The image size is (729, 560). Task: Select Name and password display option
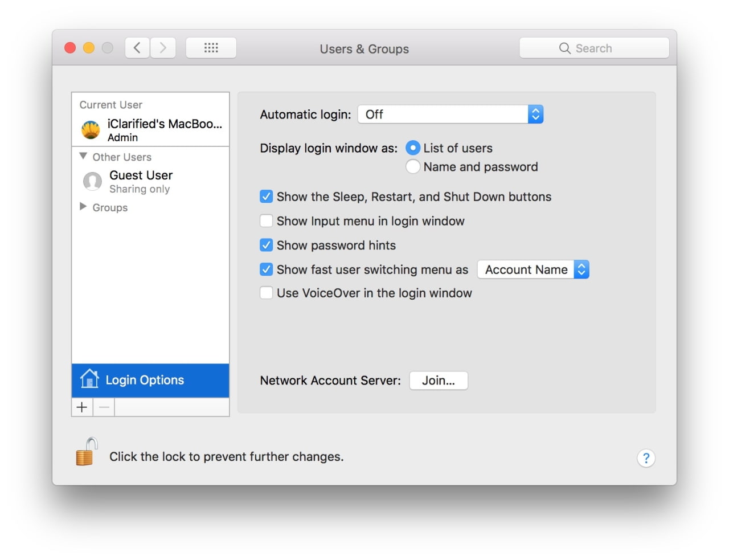click(x=412, y=166)
